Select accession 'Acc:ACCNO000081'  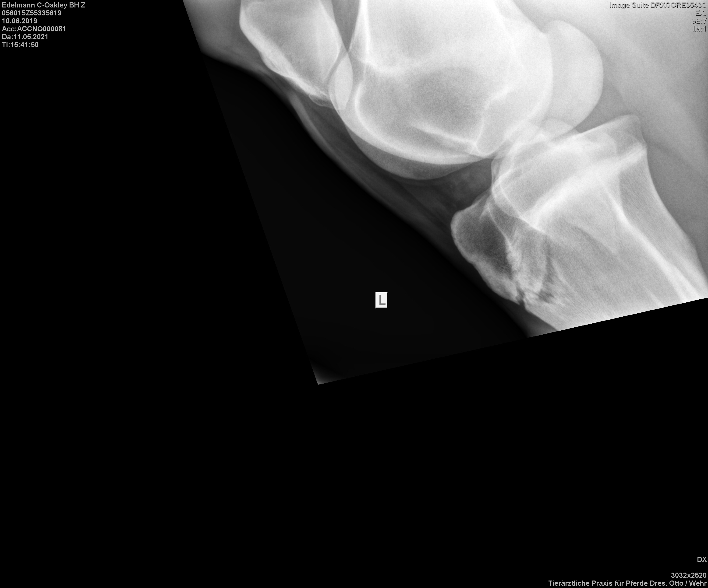34,29
